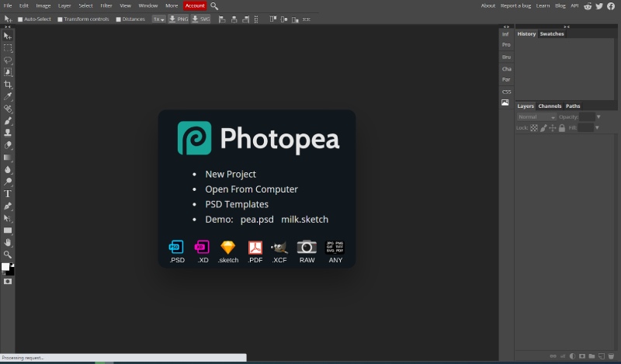Image resolution: width=621 pixels, height=364 pixels.
Task: Select the Move tool in the left toolbar
Action: (x=8, y=36)
